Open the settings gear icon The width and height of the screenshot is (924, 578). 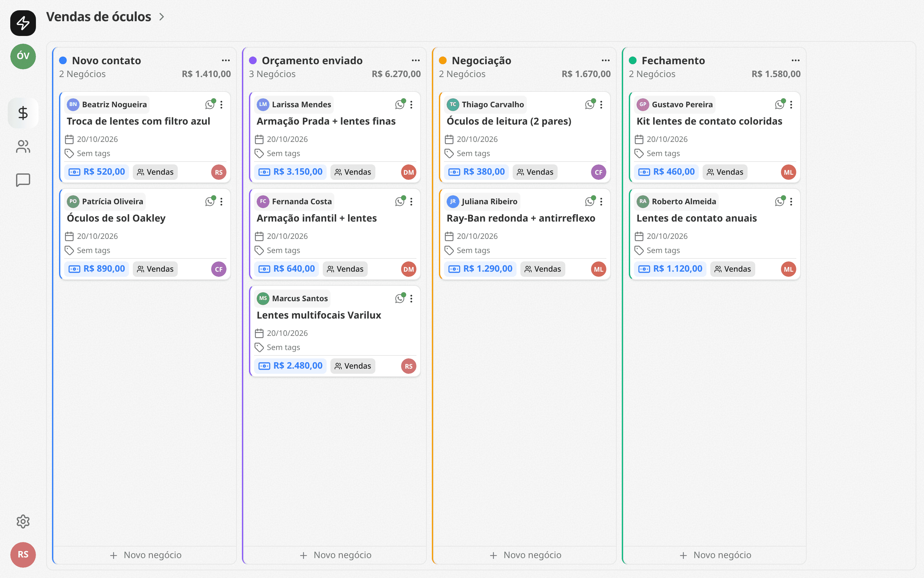tap(23, 521)
